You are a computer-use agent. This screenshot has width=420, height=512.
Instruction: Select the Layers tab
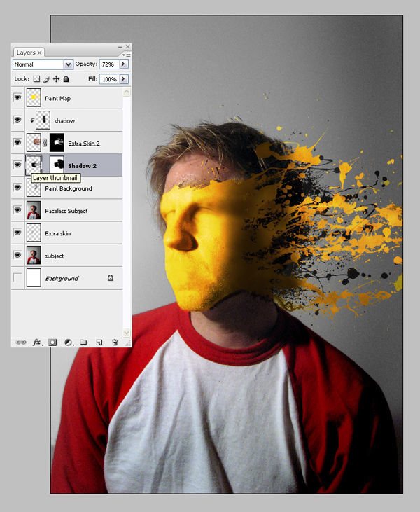(29, 53)
